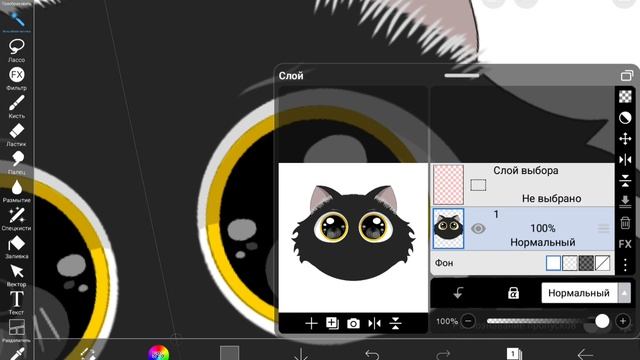Image resolution: width=640 pixels, height=360 pixels.
Task: Expand blend mode list via small arrow
Action: [x=624, y=293]
